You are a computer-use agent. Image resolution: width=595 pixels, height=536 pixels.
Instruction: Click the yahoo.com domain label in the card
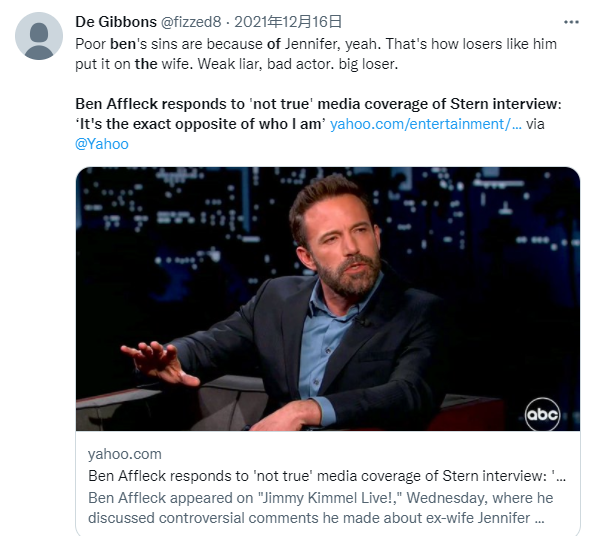125,454
